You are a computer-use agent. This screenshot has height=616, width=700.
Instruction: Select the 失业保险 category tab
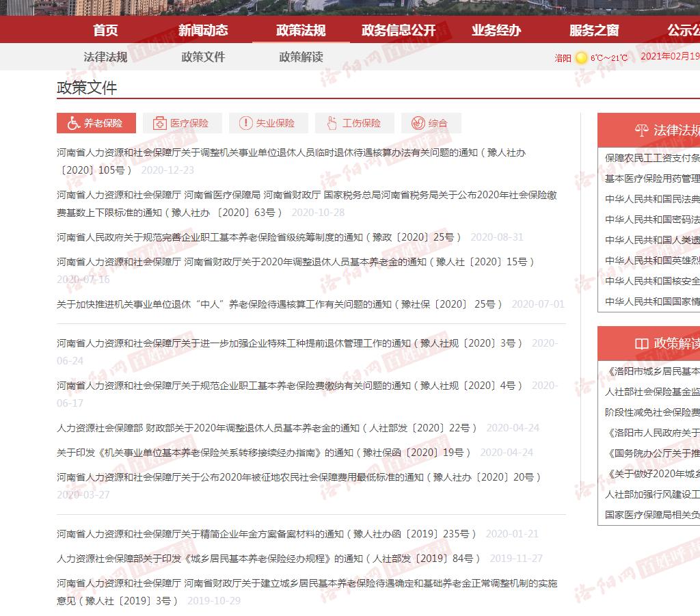pos(269,123)
